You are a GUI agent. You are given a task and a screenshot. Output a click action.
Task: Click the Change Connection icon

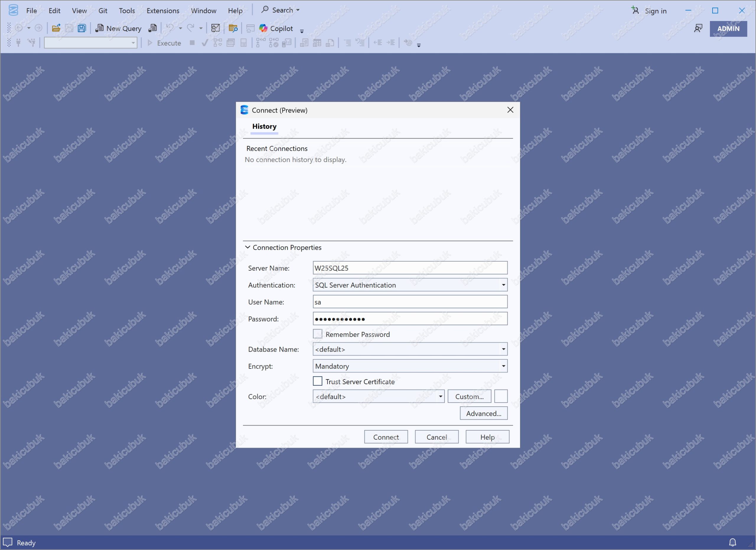point(32,43)
